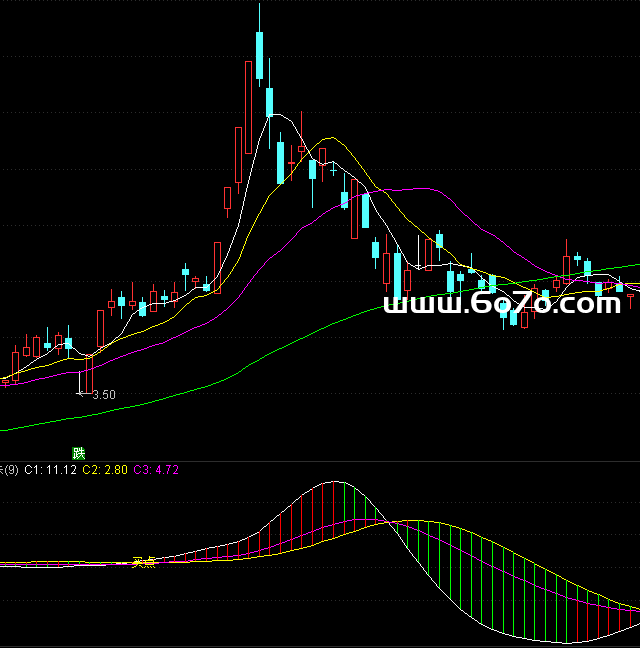Click the www.6o7o.com watermark text

(502, 304)
